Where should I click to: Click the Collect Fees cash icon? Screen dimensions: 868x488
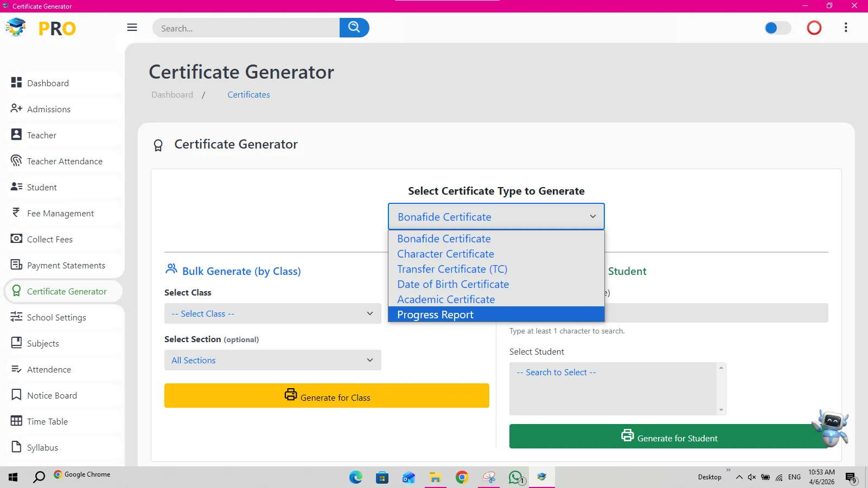(x=16, y=239)
